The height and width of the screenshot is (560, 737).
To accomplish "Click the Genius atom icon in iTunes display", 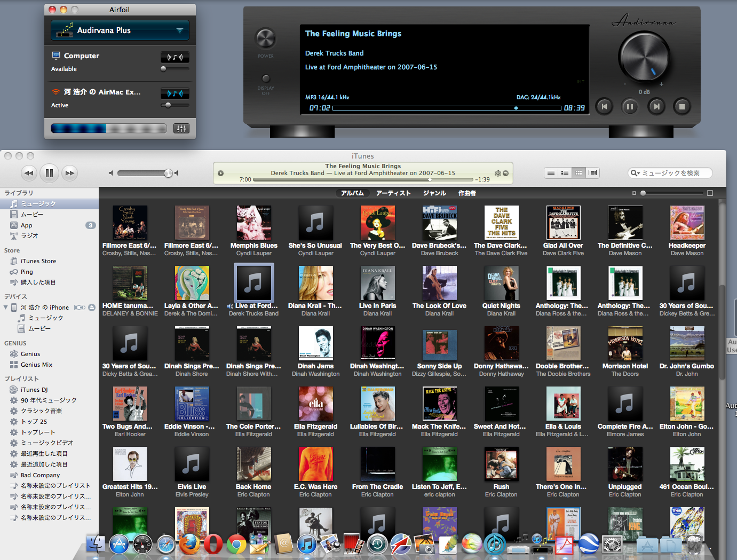I will [x=497, y=173].
